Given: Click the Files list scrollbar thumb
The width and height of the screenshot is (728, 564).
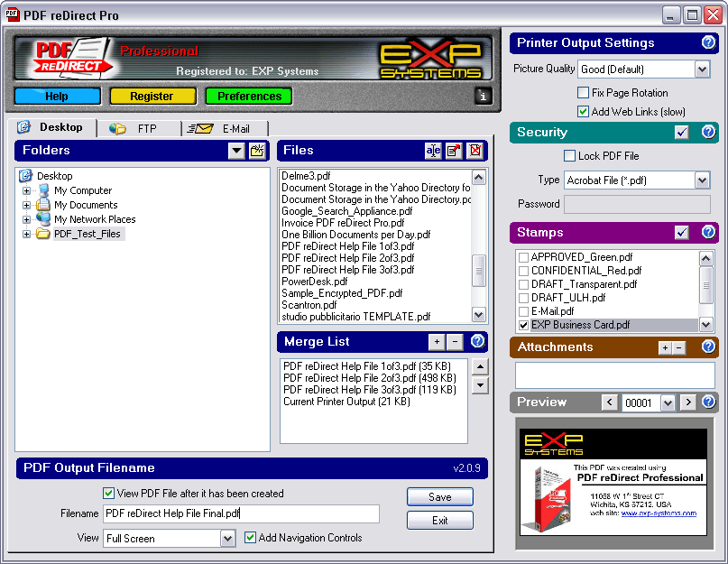Looking at the screenshot, I should (x=479, y=271).
